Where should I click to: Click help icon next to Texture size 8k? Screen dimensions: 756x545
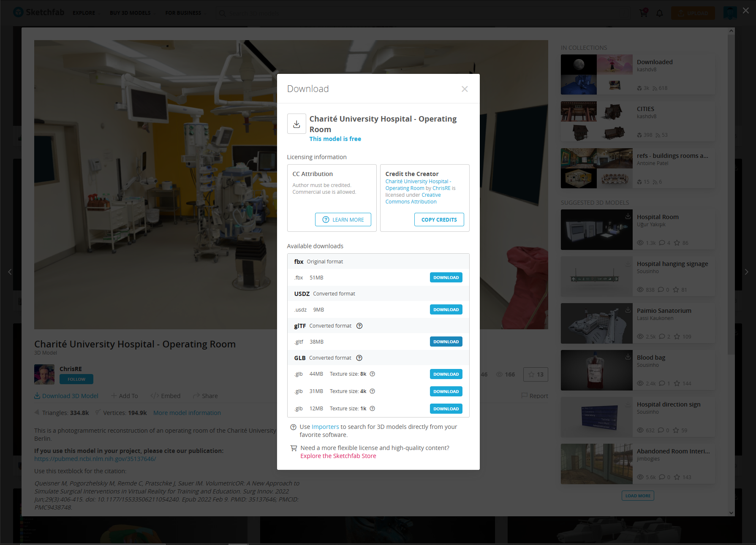373,374
